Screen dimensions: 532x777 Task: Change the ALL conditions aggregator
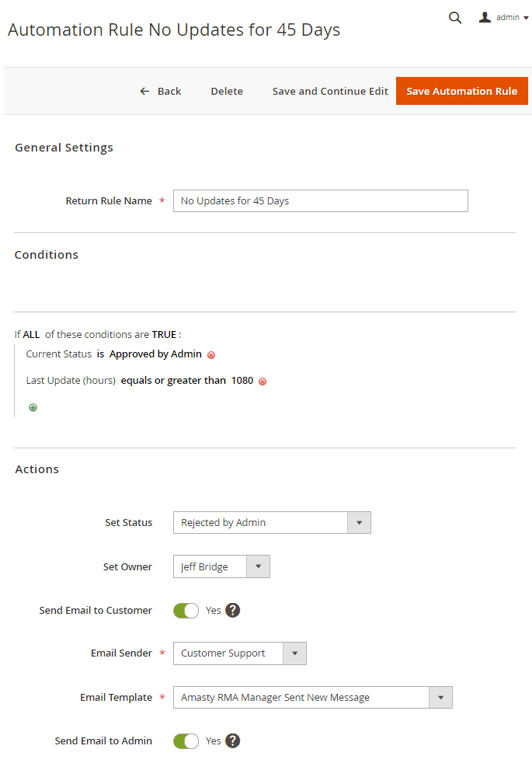pyautogui.click(x=31, y=335)
